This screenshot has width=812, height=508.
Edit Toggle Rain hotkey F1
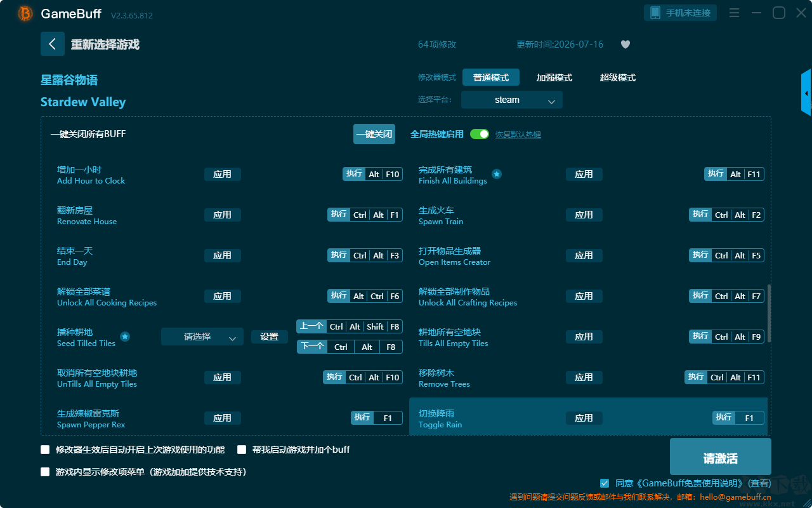[x=738, y=418]
